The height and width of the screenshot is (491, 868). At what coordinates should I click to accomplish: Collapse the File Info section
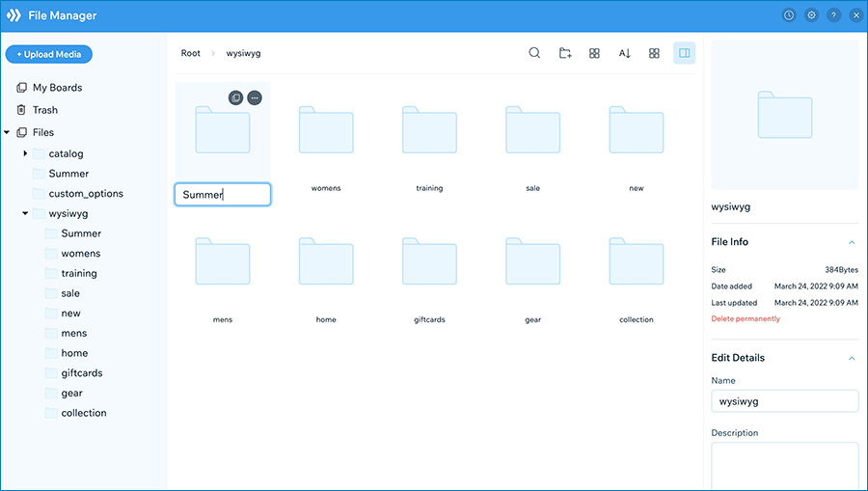[x=852, y=242]
